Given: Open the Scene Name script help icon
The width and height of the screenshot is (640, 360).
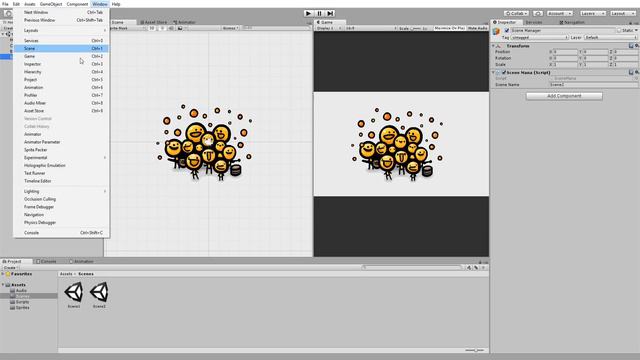Looking at the screenshot, I should click(x=631, y=72).
